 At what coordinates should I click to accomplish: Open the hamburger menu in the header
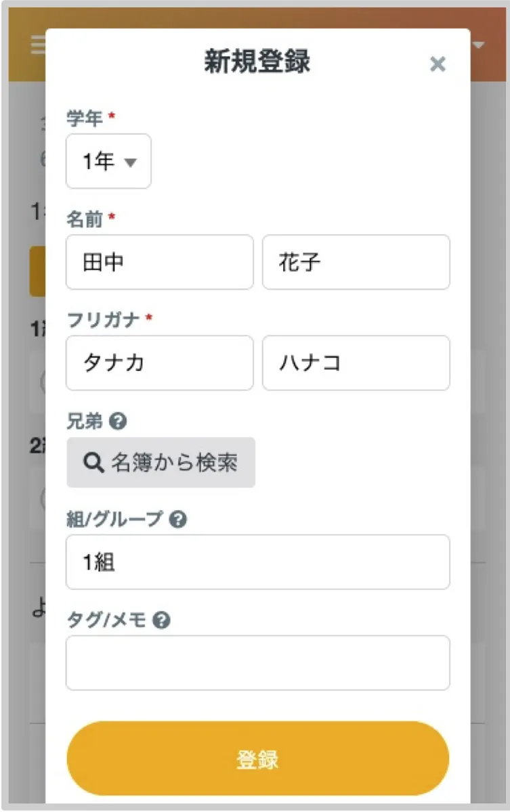pyautogui.click(x=37, y=45)
